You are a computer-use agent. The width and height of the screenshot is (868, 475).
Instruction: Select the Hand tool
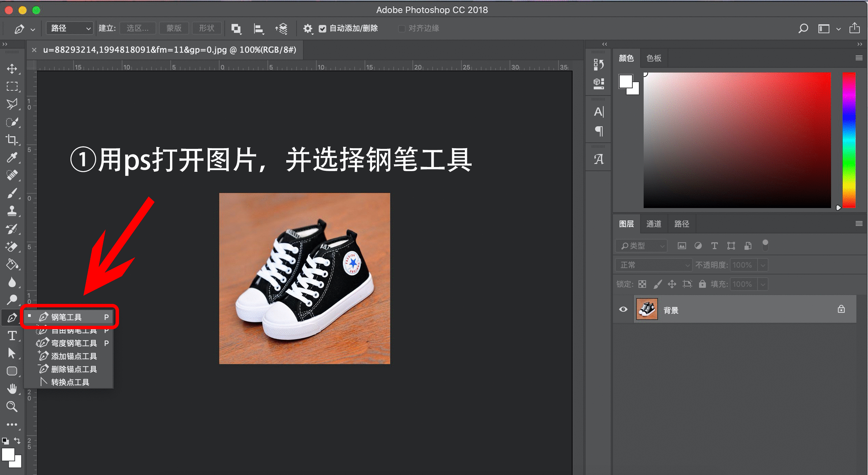12,389
